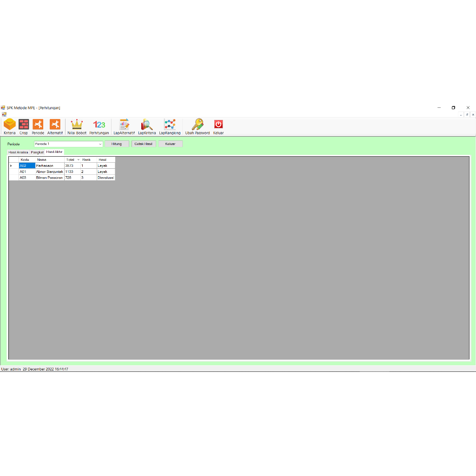Click the Periode label text
476x476 pixels.
[x=13, y=144]
